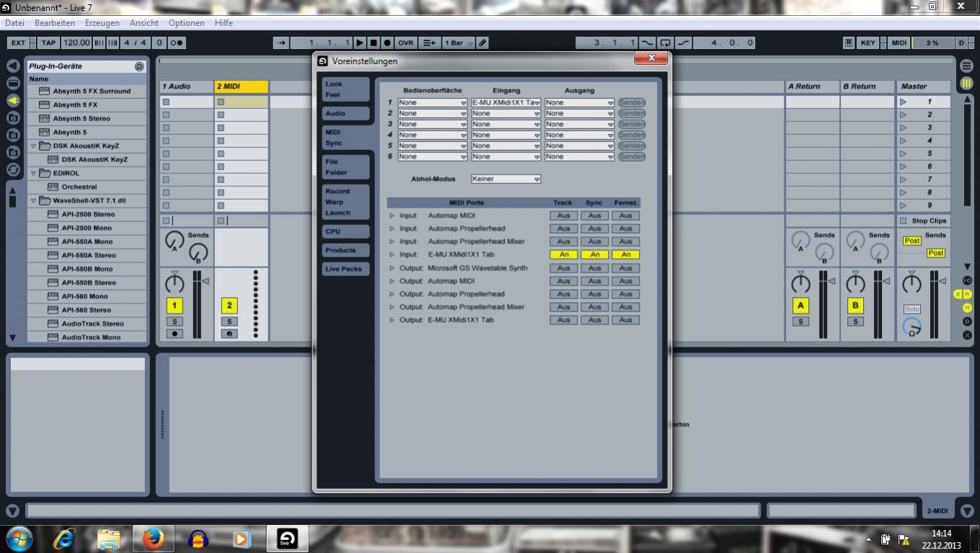Open Ausgang dropdown in row 1

580,102
